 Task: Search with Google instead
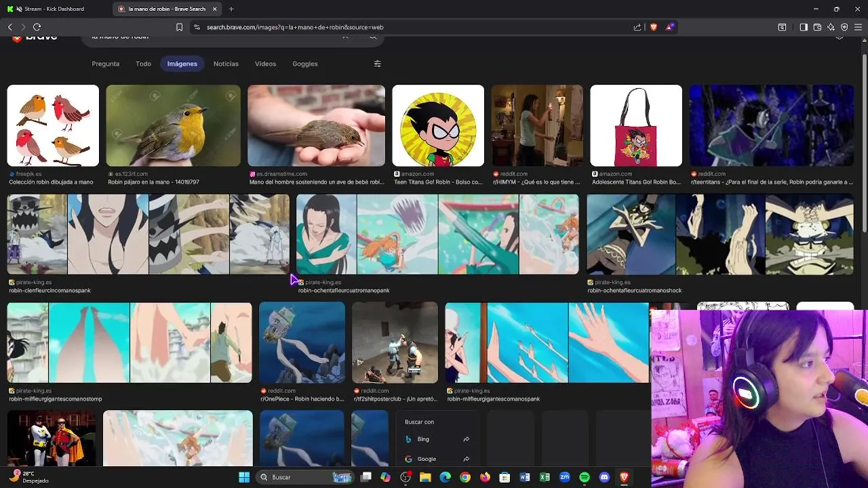(437, 459)
